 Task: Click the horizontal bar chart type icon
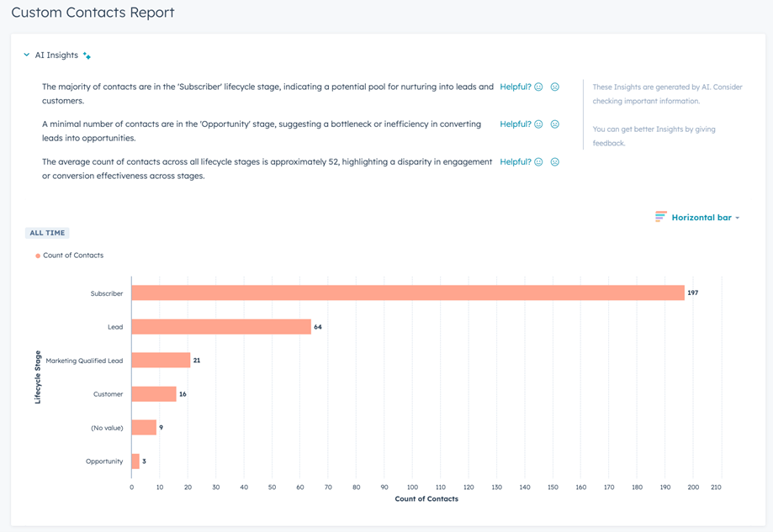pos(660,217)
